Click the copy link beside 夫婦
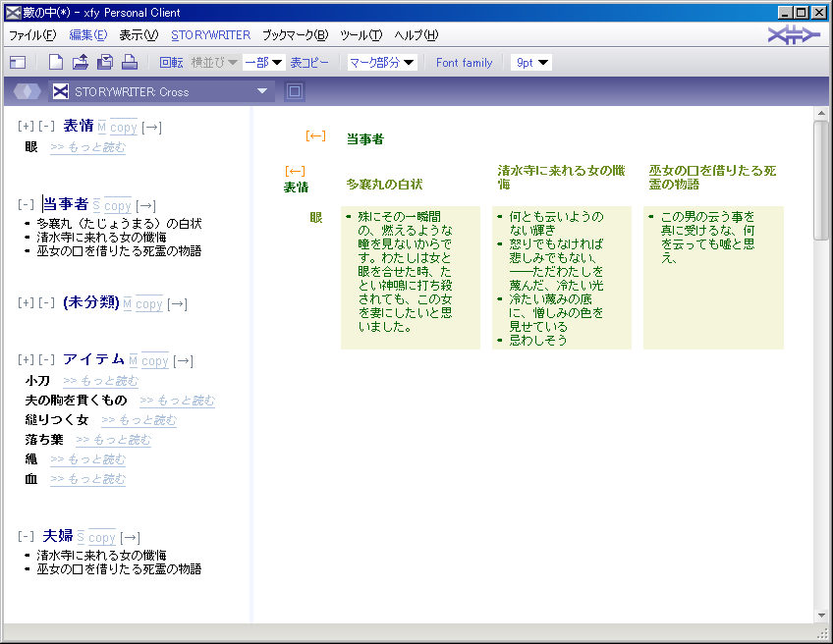Image resolution: width=833 pixels, height=644 pixels. (101, 538)
